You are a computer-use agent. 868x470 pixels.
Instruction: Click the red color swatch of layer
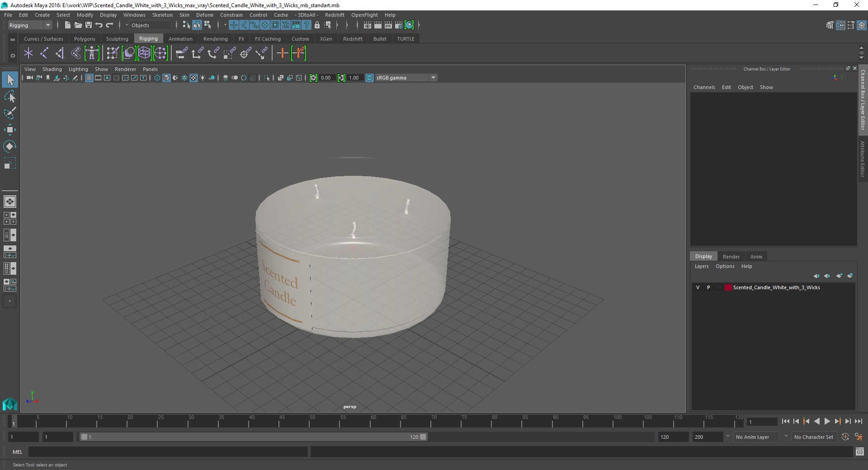728,287
